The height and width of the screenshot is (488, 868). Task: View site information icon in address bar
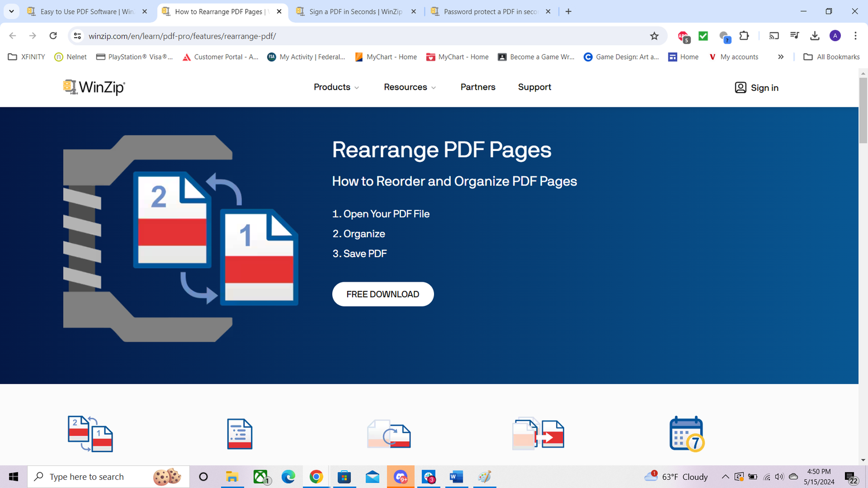pos(77,36)
